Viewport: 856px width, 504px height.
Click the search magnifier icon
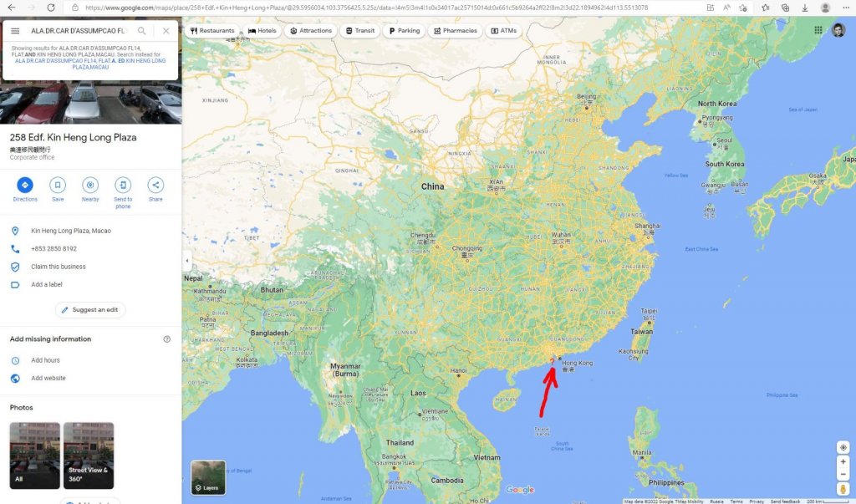pos(142,31)
